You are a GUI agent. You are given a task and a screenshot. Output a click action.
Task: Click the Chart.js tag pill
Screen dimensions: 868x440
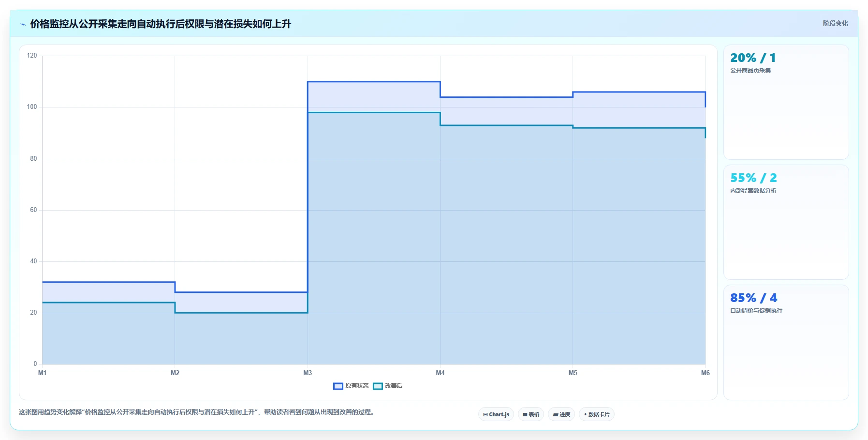pyautogui.click(x=496, y=414)
